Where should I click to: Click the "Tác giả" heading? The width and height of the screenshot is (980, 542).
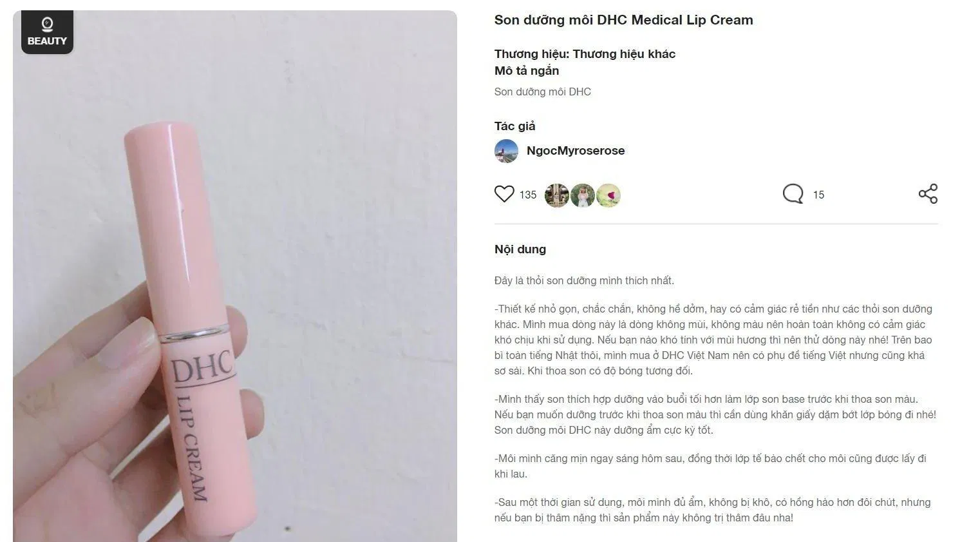[x=515, y=126]
